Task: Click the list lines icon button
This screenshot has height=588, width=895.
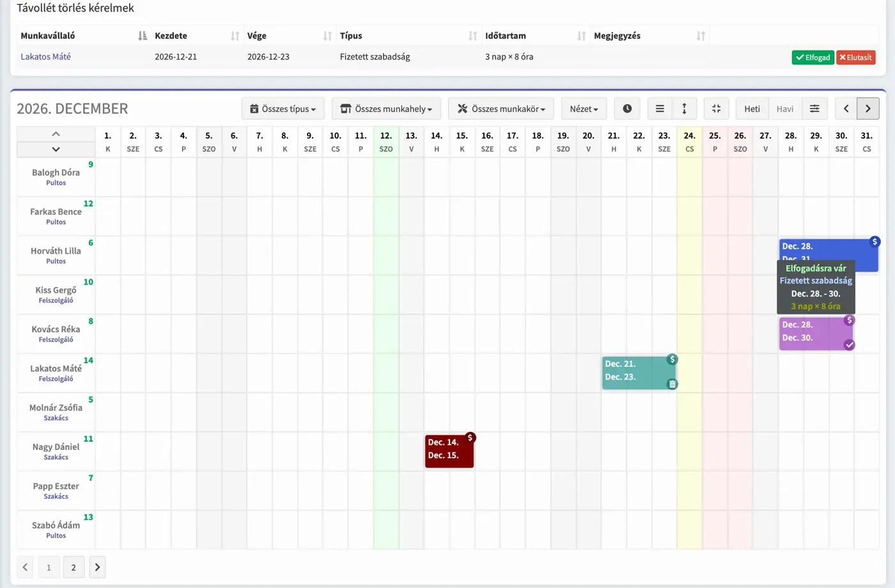Action: coord(660,109)
